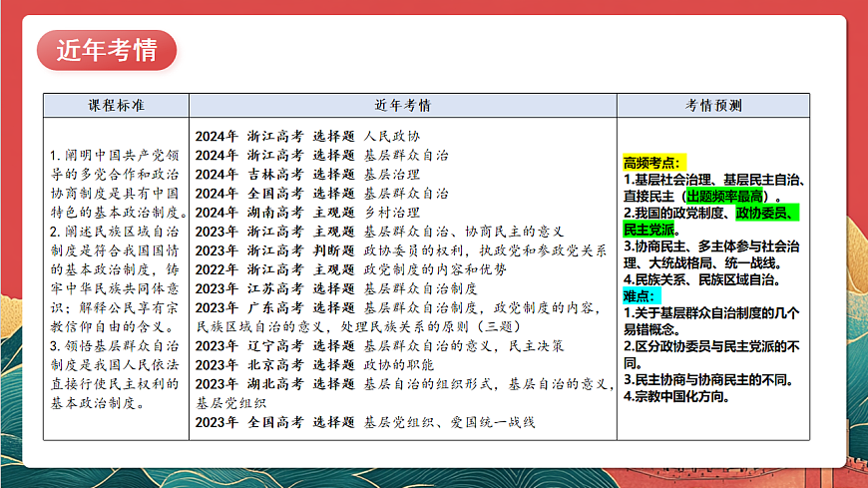Click the green highlighted 政协委员 text

tap(768, 214)
